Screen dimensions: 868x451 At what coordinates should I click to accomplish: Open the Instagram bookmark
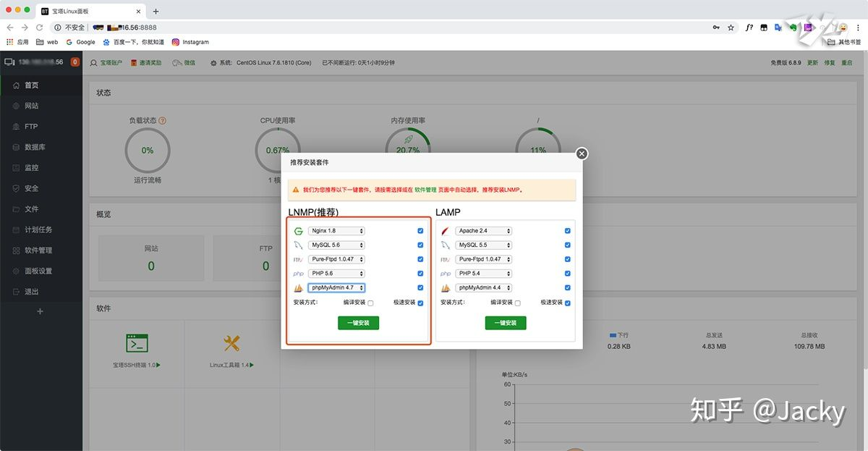190,42
